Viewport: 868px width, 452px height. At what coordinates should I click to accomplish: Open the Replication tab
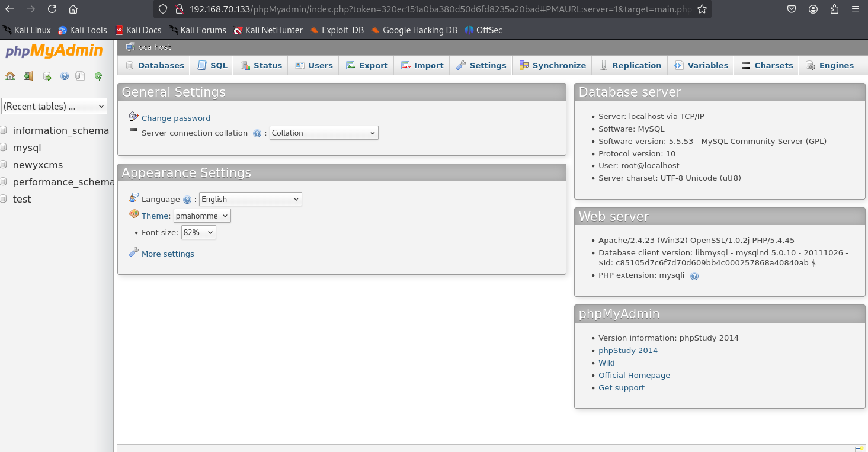pos(630,65)
